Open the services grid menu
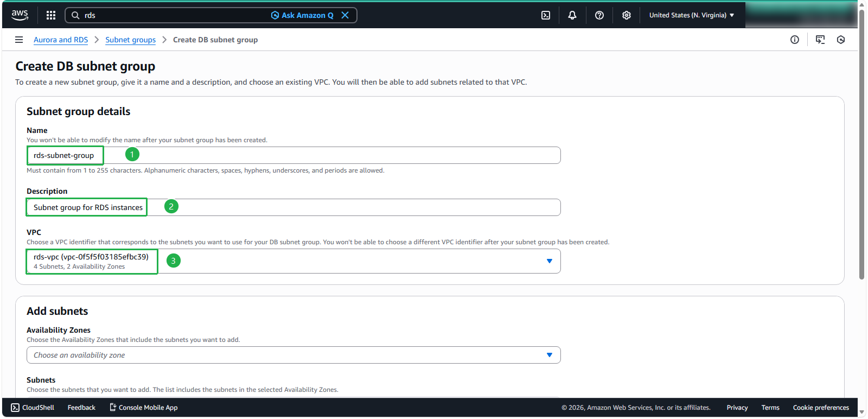Viewport: 868px width, 419px height. 51,15
